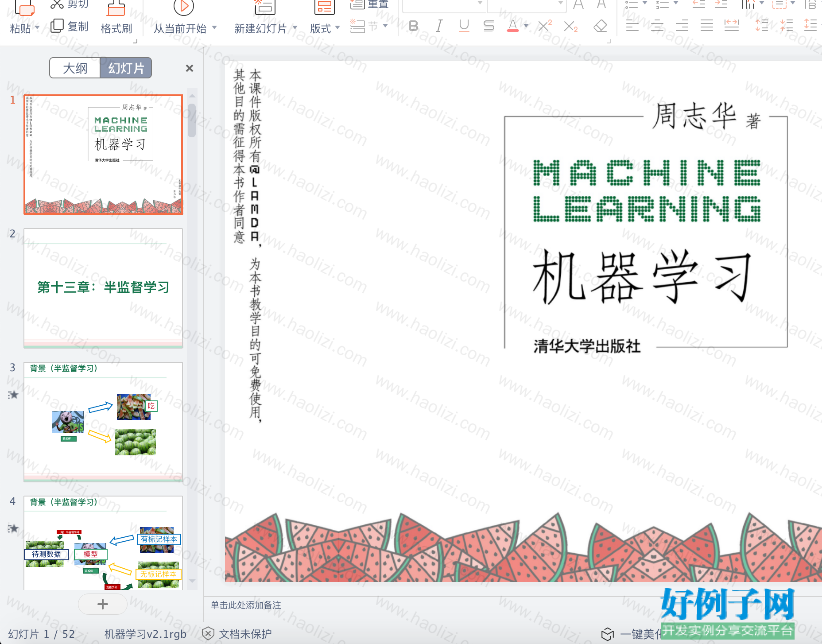The width and height of the screenshot is (822, 644).
Task: Click the 清华大学出版社 text on slide
Action: click(587, 346)
